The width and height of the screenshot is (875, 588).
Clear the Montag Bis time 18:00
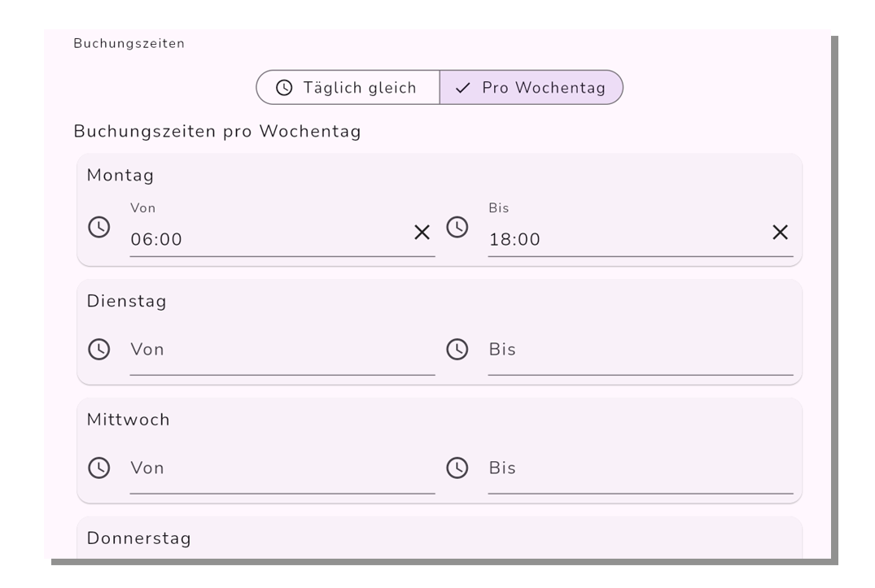(780, 233)
